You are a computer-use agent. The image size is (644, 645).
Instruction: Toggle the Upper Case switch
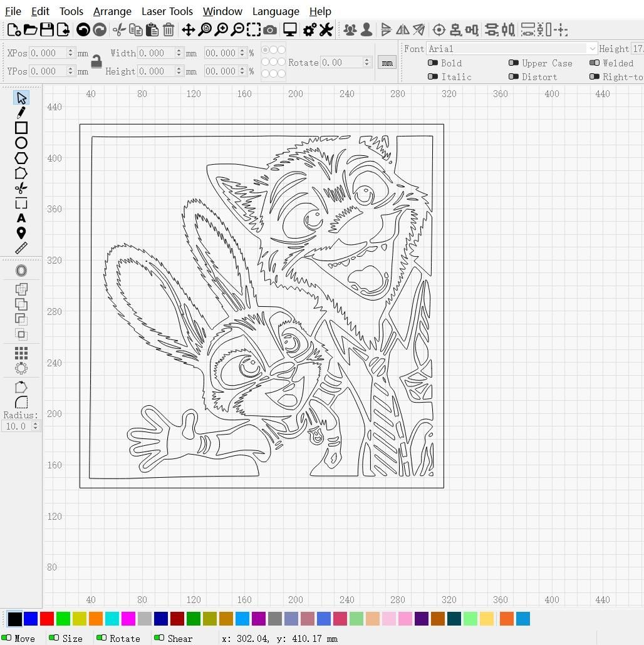tap(513, 63)
